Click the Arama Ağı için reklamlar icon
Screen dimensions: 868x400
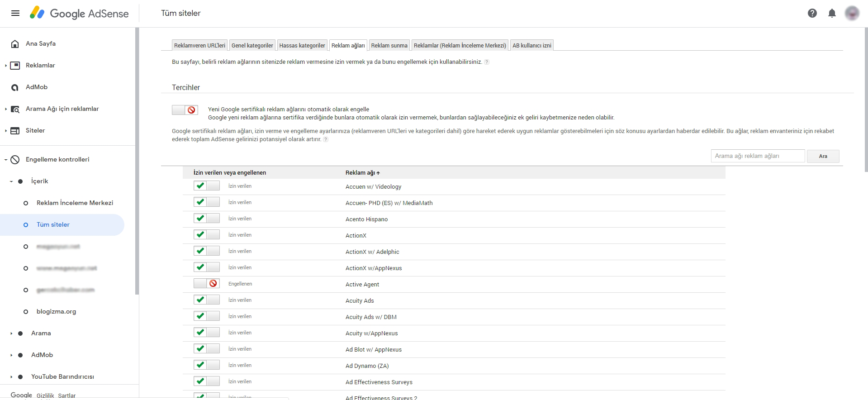tap(15, 109)
